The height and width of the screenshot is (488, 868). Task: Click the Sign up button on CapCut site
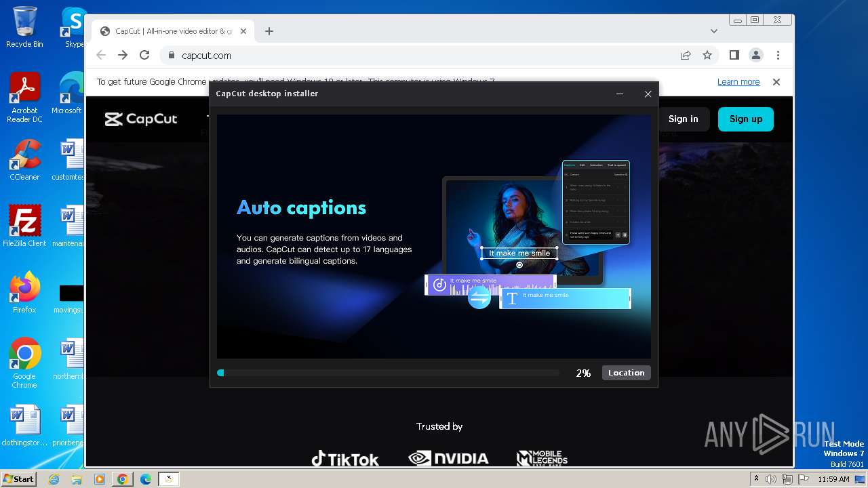click(746, 119)
